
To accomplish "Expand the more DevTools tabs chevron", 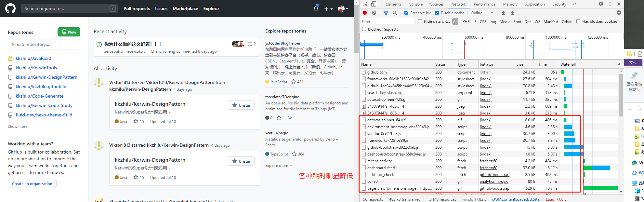I will coord(574,4).
